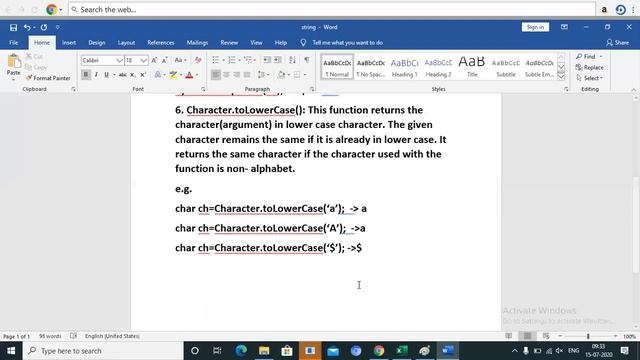This screenshot has width=640, height=360.
Task: Open the Styles pane launcher
Action: 566,89
